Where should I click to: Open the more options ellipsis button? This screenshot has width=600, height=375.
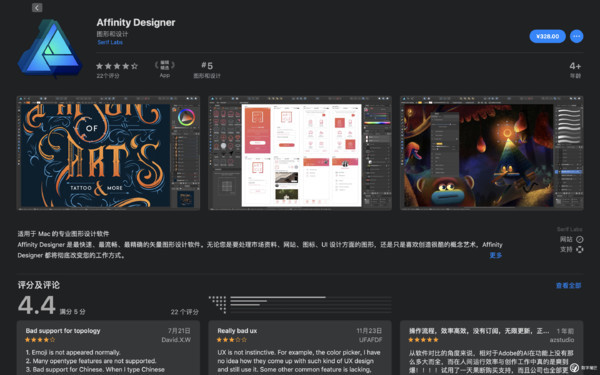click(576, 36)
